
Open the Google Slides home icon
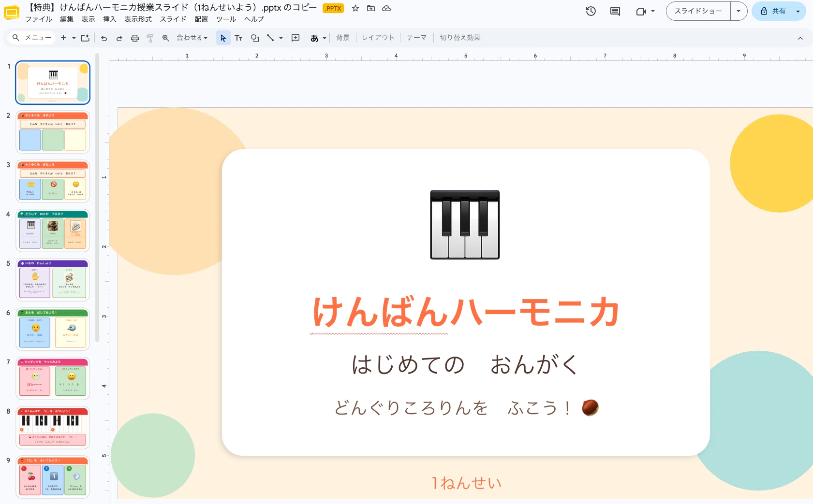[11, 12]
